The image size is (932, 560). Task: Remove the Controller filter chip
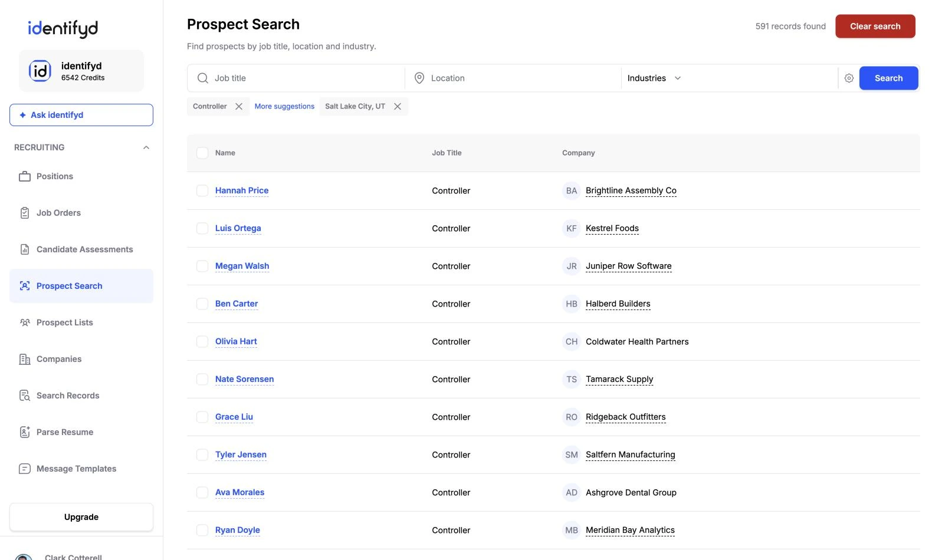point(239,106)
